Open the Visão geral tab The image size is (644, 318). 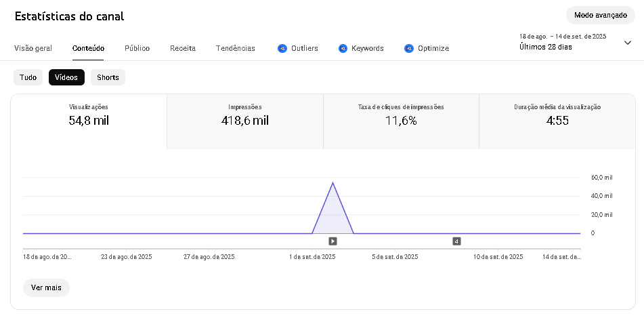[x=33, y=49]
